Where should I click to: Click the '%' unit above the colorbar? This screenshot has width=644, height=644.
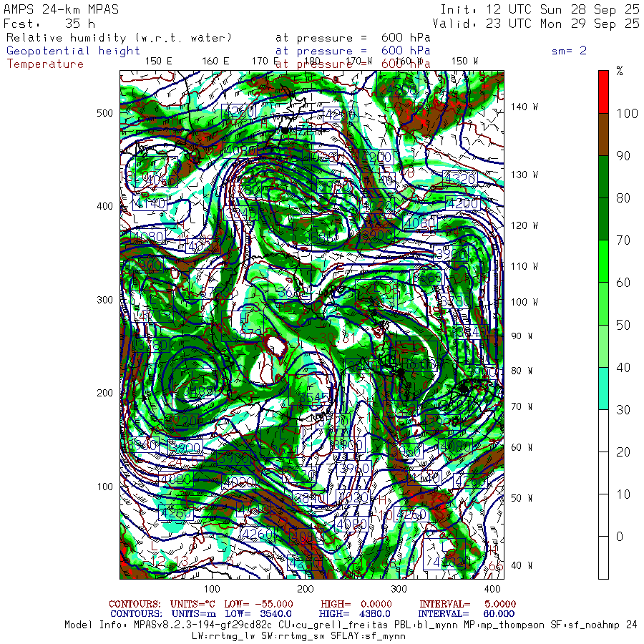pyautogui.click(x=620, y=71)
